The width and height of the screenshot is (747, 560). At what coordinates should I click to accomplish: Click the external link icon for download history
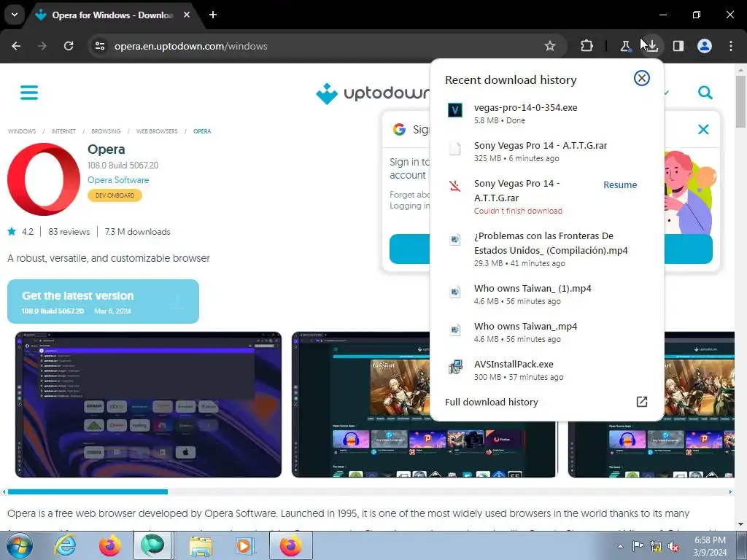(642, 402)
